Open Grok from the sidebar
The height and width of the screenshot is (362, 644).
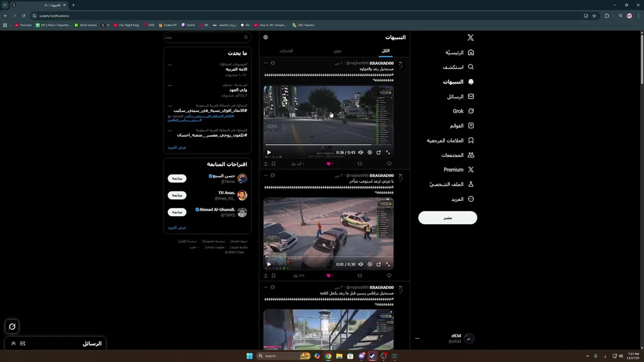(463, 111)
